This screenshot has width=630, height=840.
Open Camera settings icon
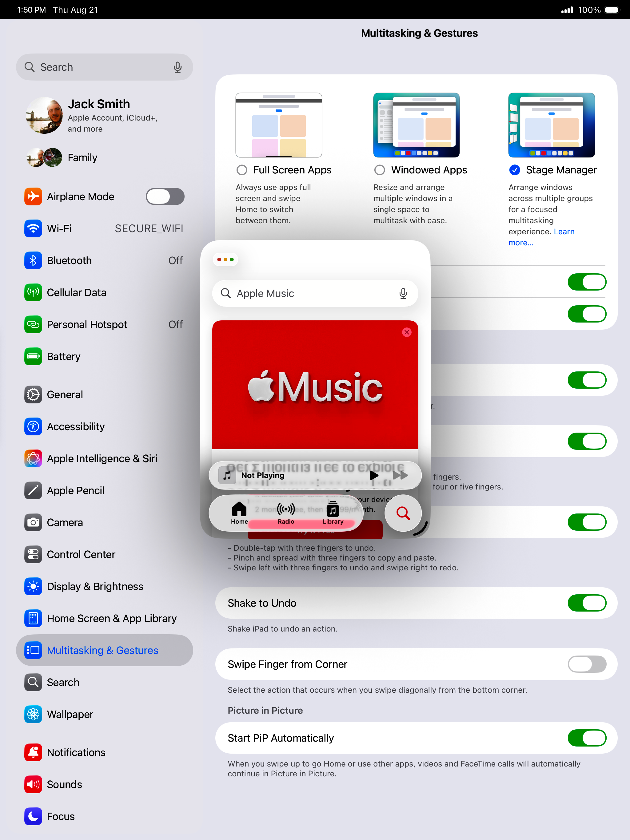(x=33, y=522)
